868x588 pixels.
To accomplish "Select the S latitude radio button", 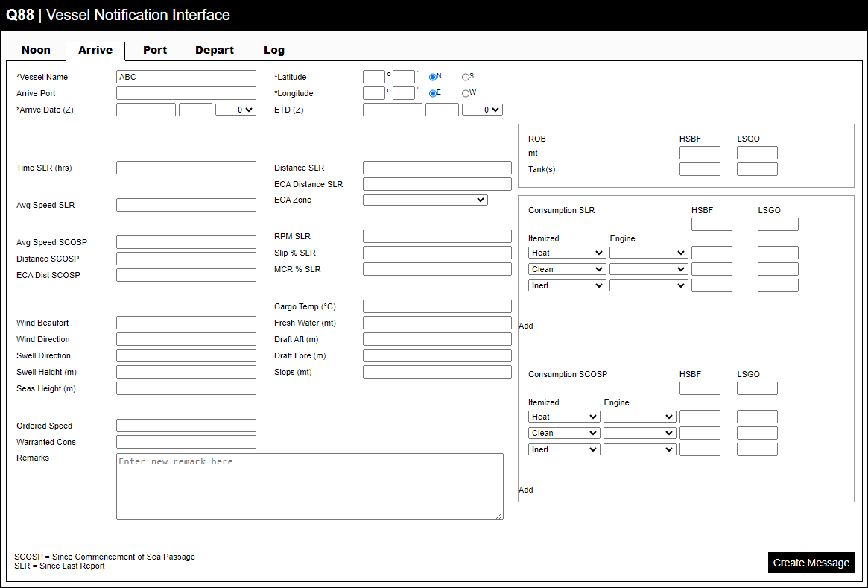I will pos(466,77).
